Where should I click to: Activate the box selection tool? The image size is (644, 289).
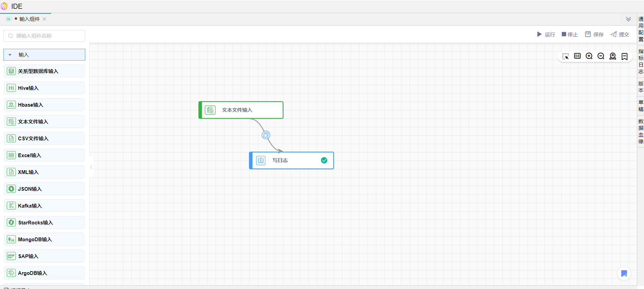(565, 56)
